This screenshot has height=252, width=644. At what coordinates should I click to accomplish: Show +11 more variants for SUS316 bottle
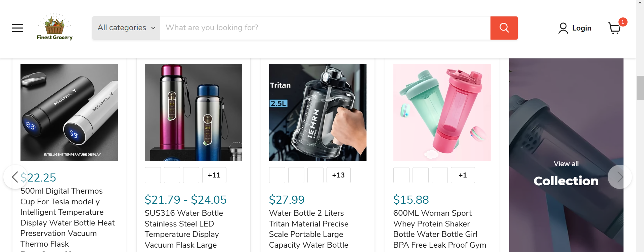(x=214, y=175)
